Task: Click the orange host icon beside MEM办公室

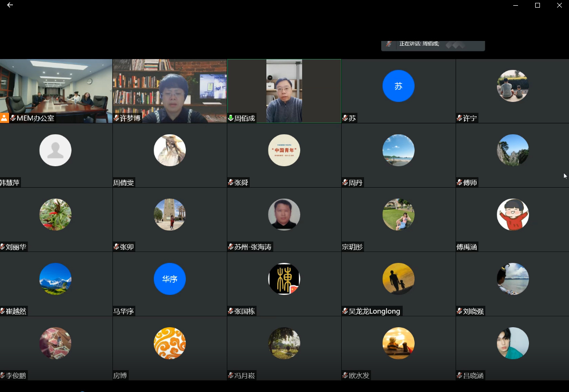Action: coord(4,118)
